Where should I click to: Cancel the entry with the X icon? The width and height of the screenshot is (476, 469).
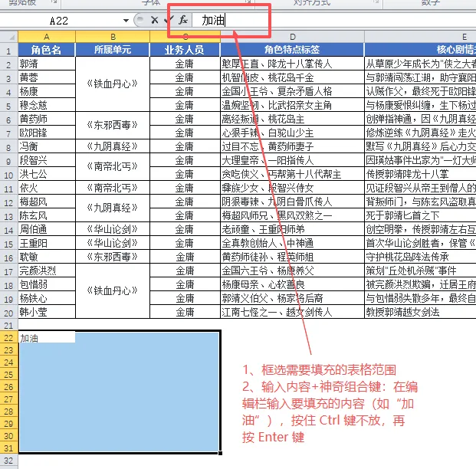(155, 21)
